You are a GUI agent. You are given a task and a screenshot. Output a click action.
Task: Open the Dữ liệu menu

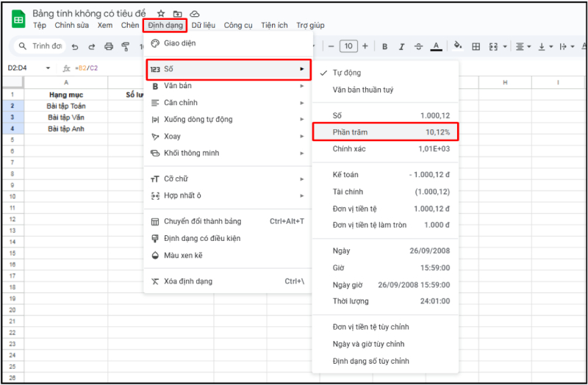204,25
